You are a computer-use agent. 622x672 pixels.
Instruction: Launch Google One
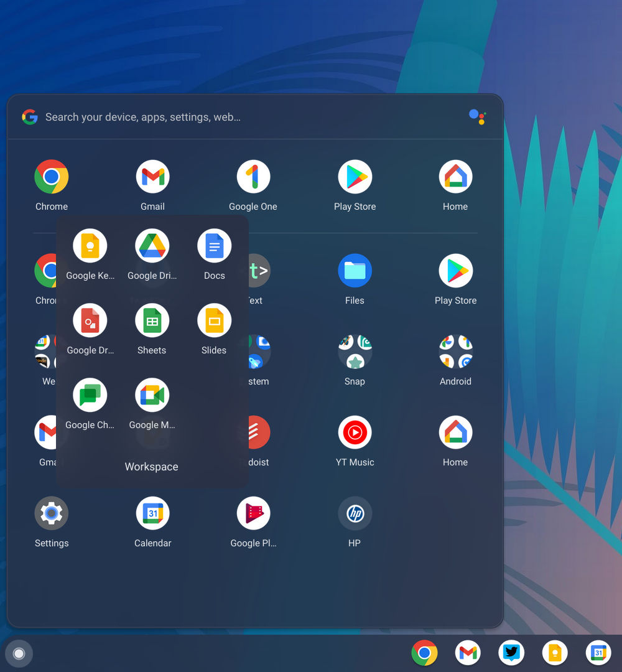[x=253, y=177]
